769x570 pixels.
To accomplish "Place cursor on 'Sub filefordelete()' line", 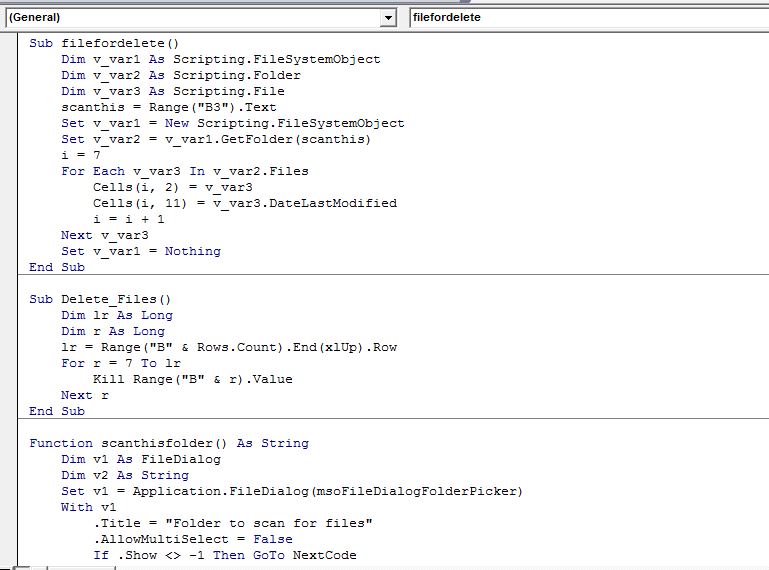I will coord(104,43).
